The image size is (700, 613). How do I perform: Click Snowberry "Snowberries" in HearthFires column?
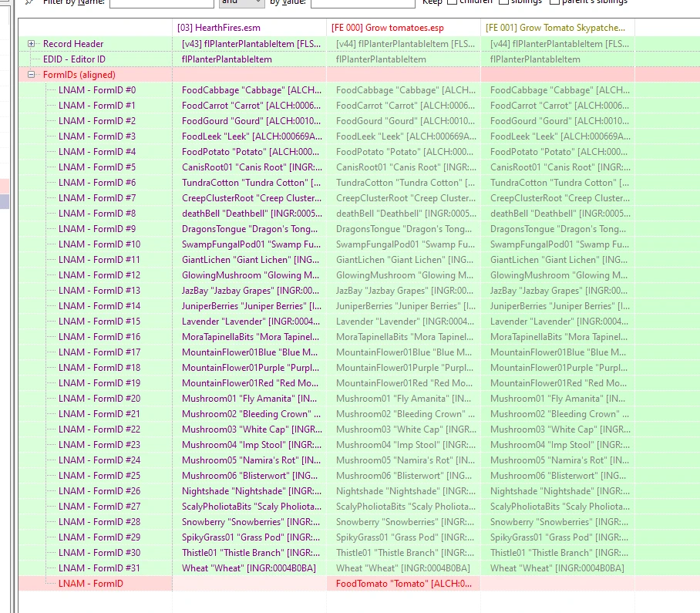pyautogui.click(x=251, y=521)
